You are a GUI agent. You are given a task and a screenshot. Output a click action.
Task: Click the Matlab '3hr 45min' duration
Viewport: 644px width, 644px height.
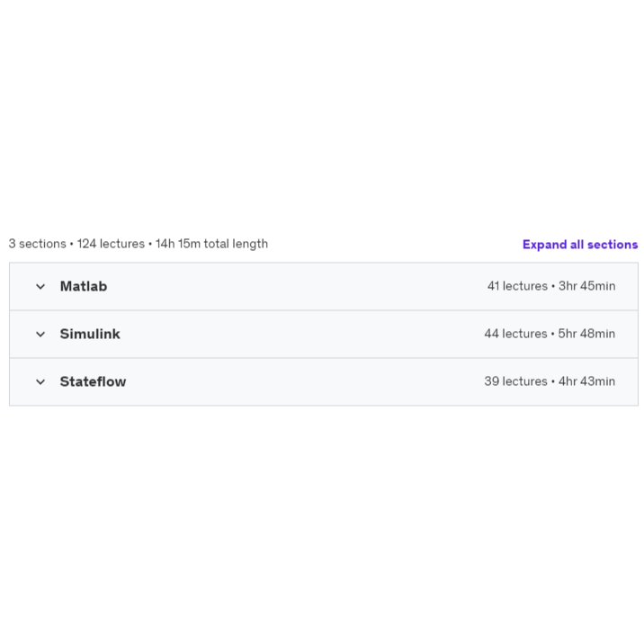[x=586, y=287]
